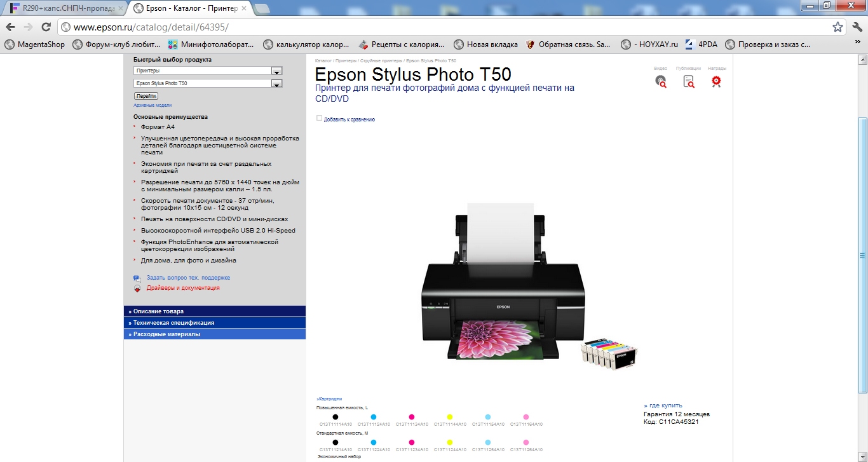Open the Рецепты с калория... bookmark

(402, 44)
